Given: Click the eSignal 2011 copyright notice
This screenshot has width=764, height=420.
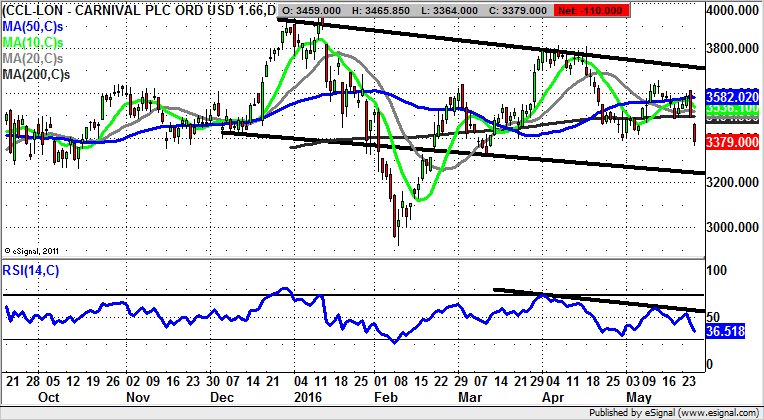Looking at the screenshot, I should coord(33,250).
